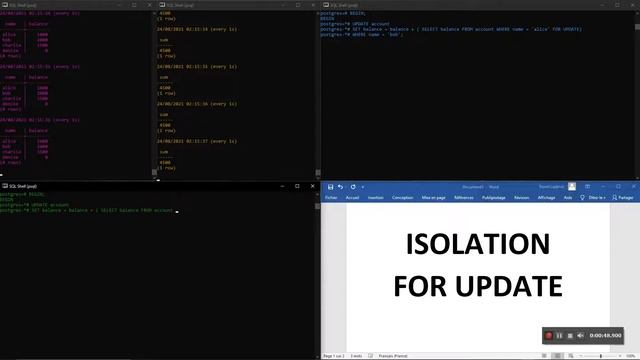Maximize the middle SQL Shell window

(298, 5)
